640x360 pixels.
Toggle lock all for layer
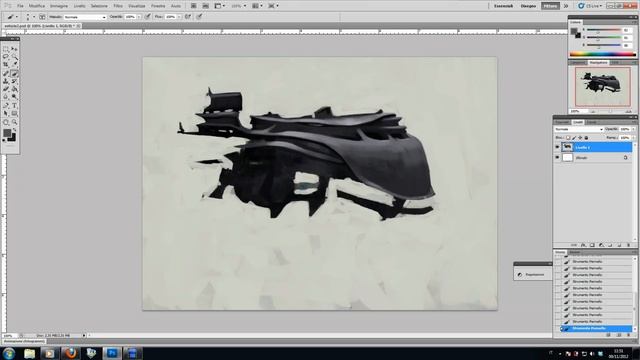tap(586, 138)
